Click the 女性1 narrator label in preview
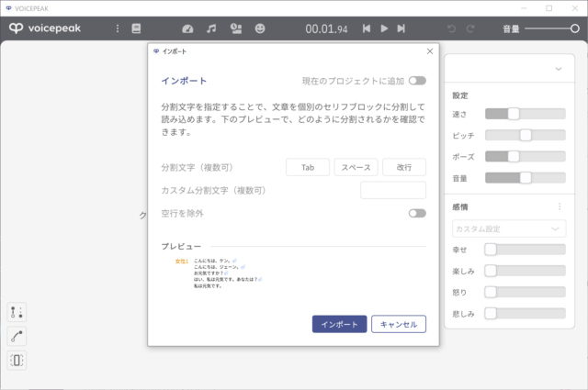588x390 pixels. pyautogui.click(x=182, y=262)
